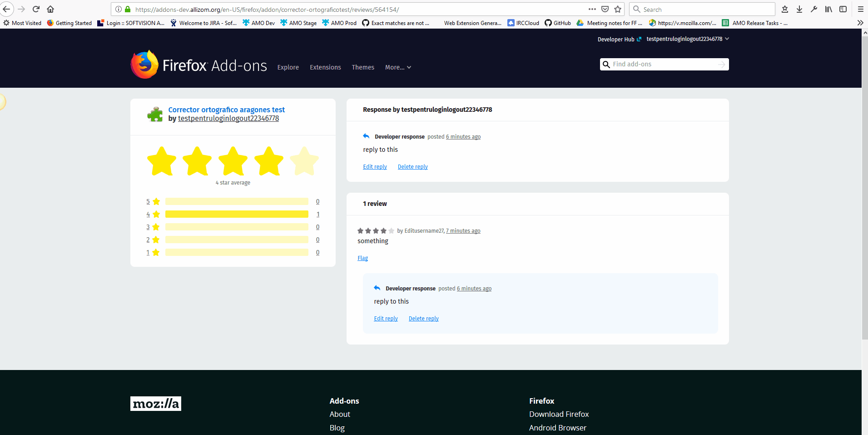Open the Firefox hamburger menu
868x435 pixels.
point(860,9)
